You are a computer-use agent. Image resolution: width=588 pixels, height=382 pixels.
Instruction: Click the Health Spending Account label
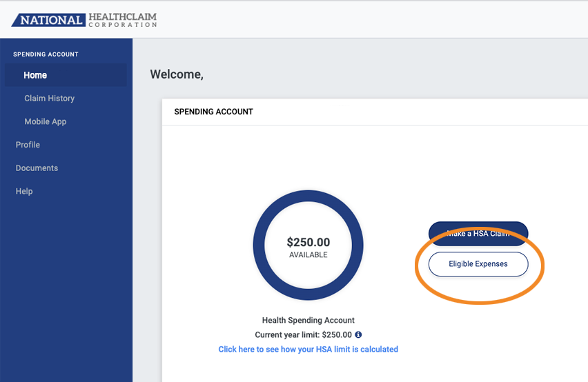pos(308,320)
